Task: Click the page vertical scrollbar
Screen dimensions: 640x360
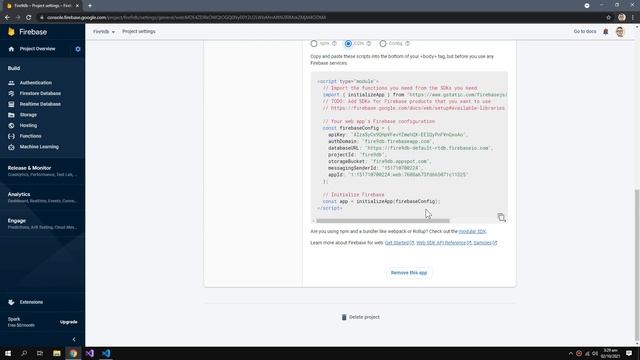Action: [637, 266]
